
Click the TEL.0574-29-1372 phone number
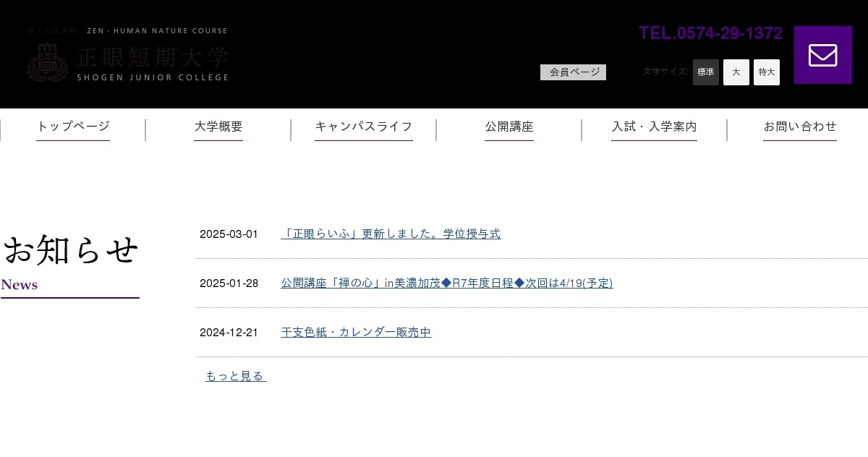[x=710, y=33]
